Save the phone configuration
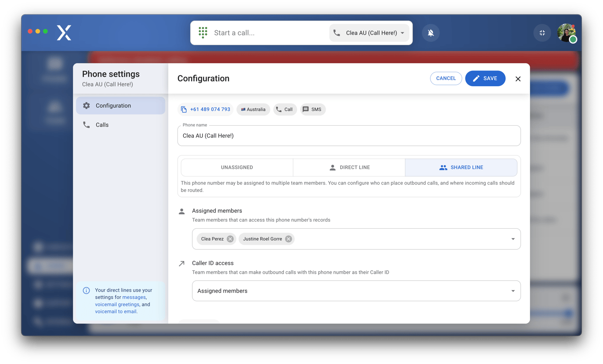 (x=485, y=78)
